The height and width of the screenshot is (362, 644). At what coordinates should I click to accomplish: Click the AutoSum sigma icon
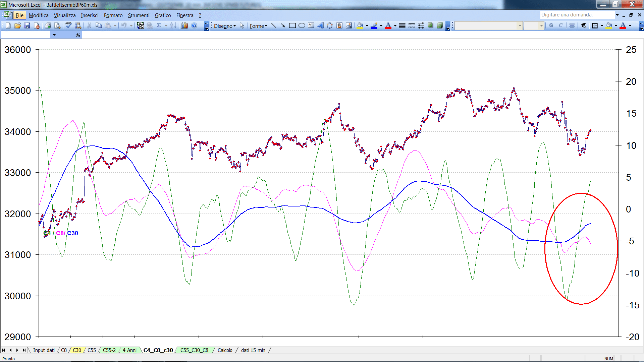pyautogui.click(x=159, y=25)
